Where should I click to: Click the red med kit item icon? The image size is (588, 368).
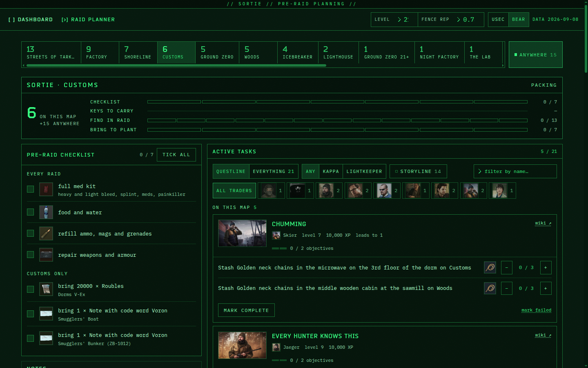coord(46,189)
